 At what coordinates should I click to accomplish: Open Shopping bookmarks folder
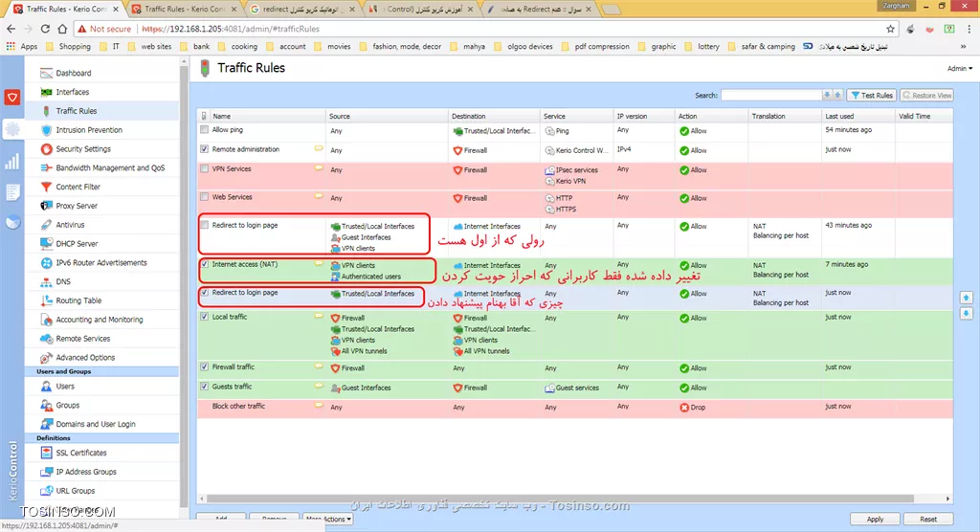click(x=69, y=46)
